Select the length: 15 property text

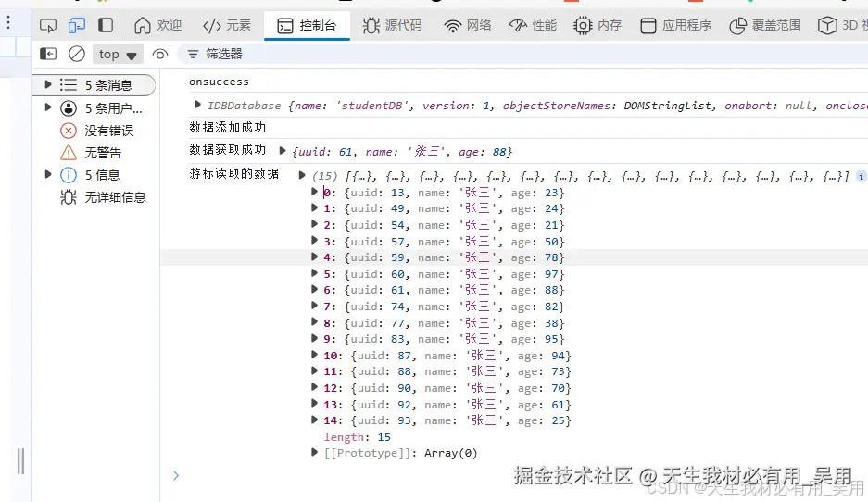pos(357,437)
